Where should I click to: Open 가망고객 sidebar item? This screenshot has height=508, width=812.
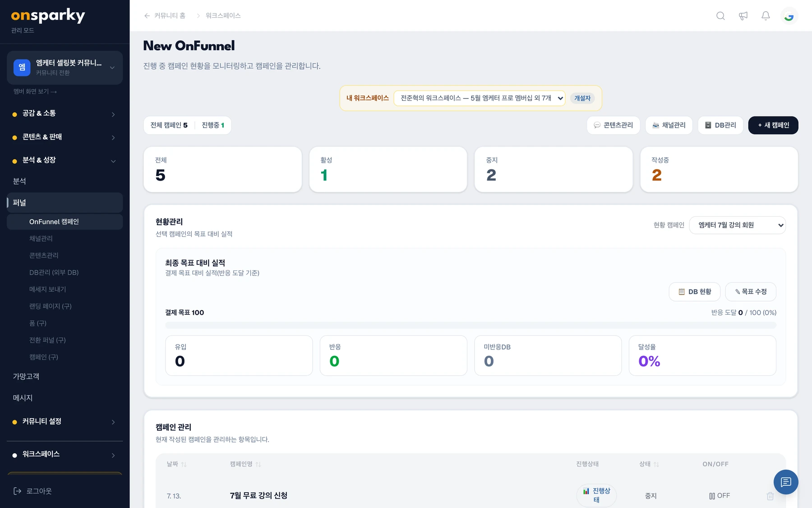tap(65, 376)
